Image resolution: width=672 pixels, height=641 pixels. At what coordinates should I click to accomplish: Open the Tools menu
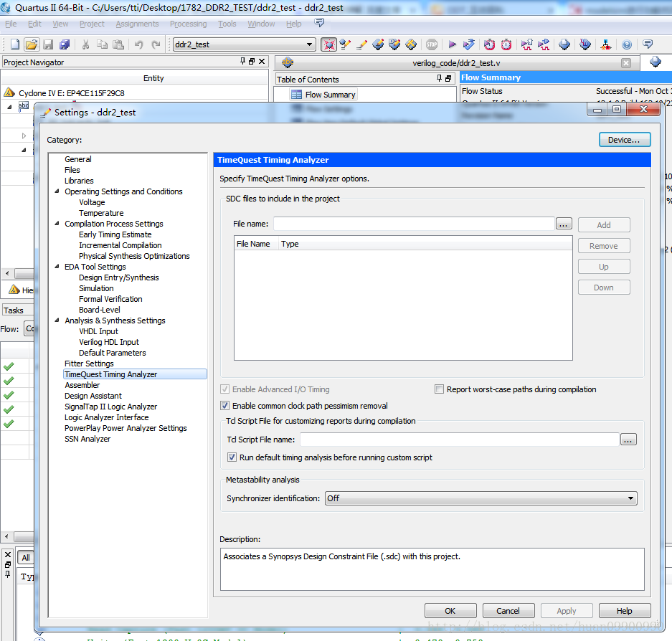(227, 24)
